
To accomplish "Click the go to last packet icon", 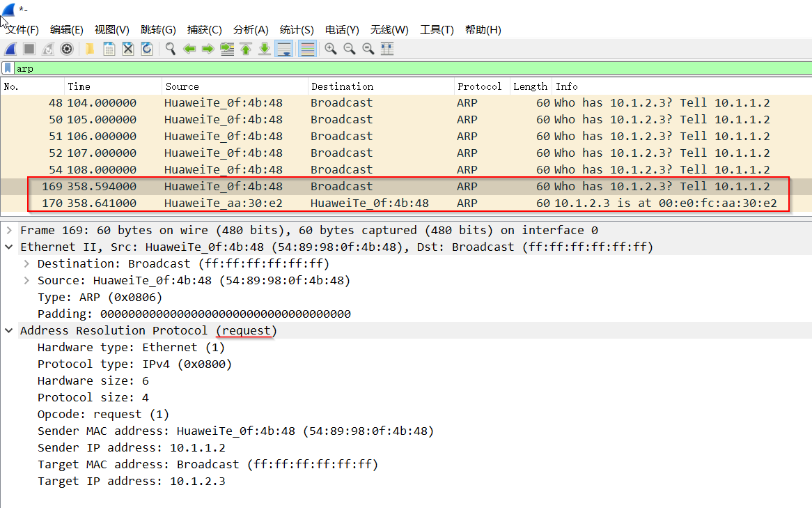I will tap(265, 49).
